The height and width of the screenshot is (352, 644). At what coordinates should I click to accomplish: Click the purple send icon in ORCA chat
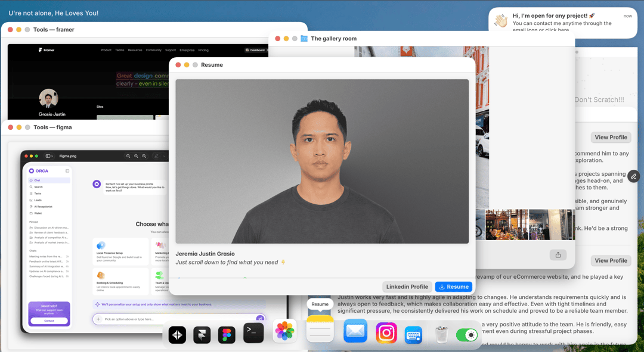tap(260, 319)
